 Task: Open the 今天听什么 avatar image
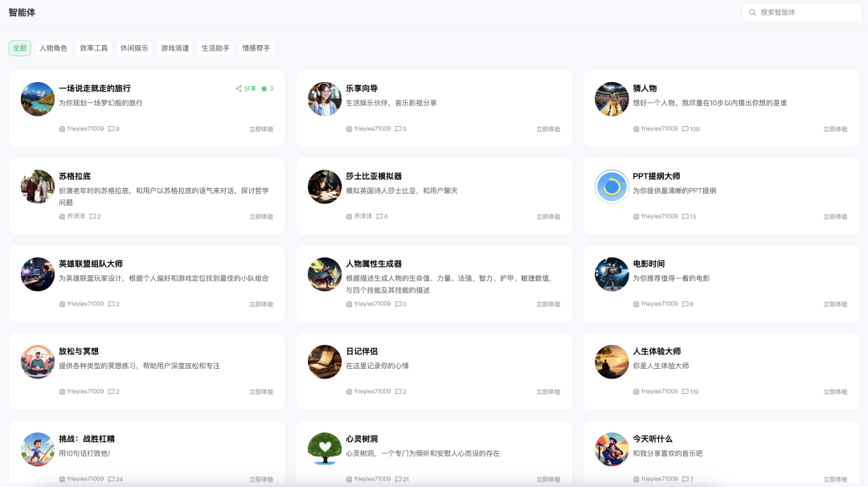pos(612,449)
